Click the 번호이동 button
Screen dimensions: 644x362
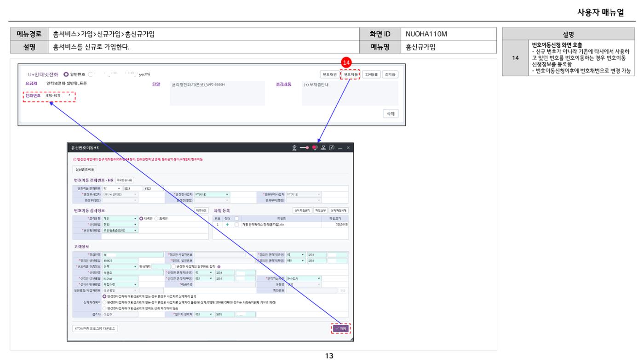[x=351, y=74]
